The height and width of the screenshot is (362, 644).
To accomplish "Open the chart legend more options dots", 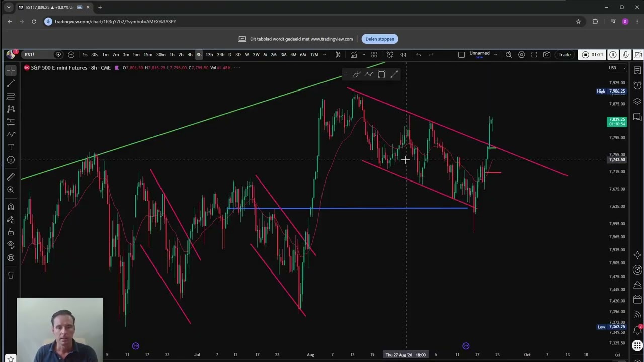I will pyautogui.click(x=237, y=68).
